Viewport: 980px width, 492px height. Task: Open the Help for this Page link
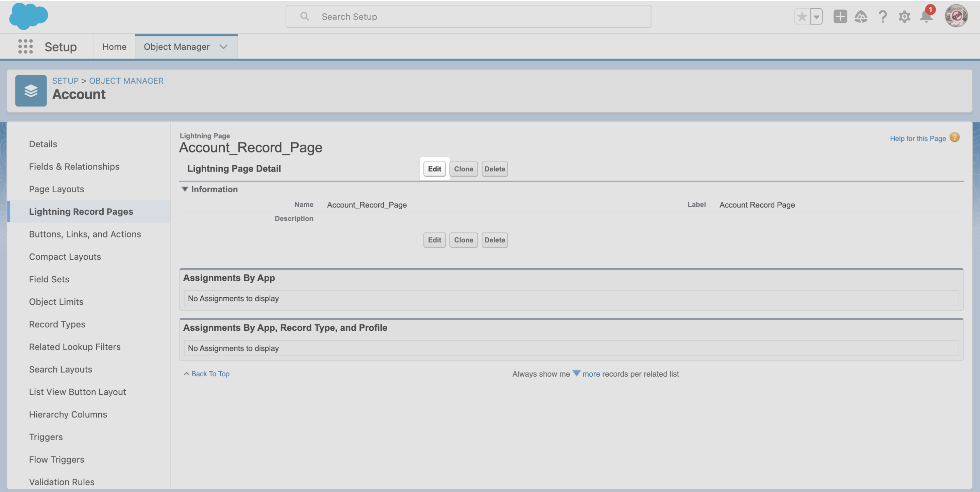pos(918,138)
